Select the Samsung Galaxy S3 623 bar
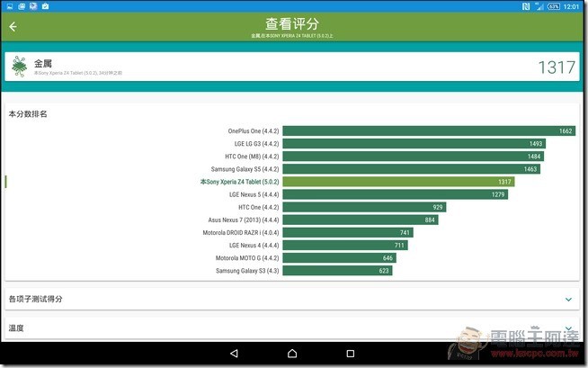588x368 pixels. 337,271
